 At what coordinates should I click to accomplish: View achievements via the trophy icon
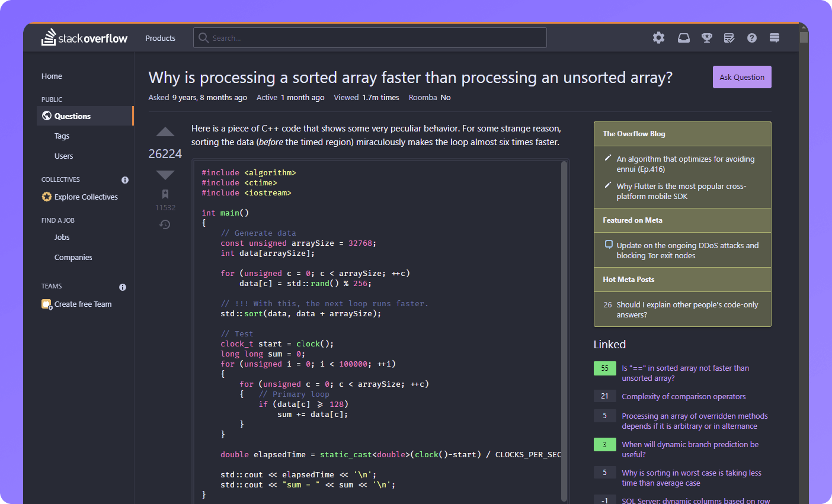point(706,37)
